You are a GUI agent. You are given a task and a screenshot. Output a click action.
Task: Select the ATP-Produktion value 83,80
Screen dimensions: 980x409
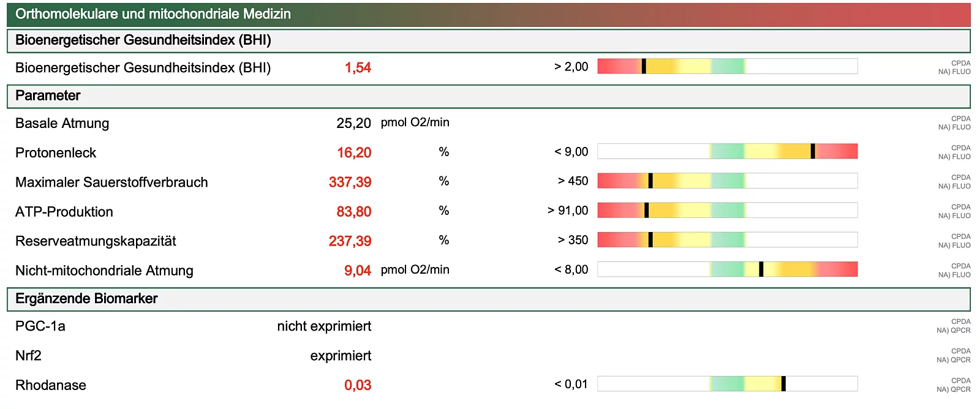[x=354, y=212]
